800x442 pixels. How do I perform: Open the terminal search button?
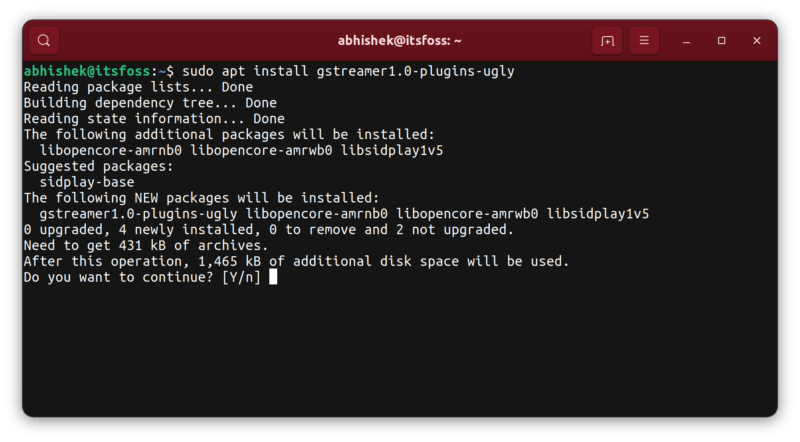tap(45, 41)
